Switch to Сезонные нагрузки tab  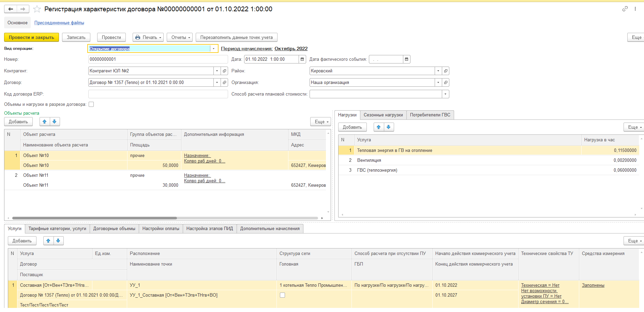click(x=383, y=115)
